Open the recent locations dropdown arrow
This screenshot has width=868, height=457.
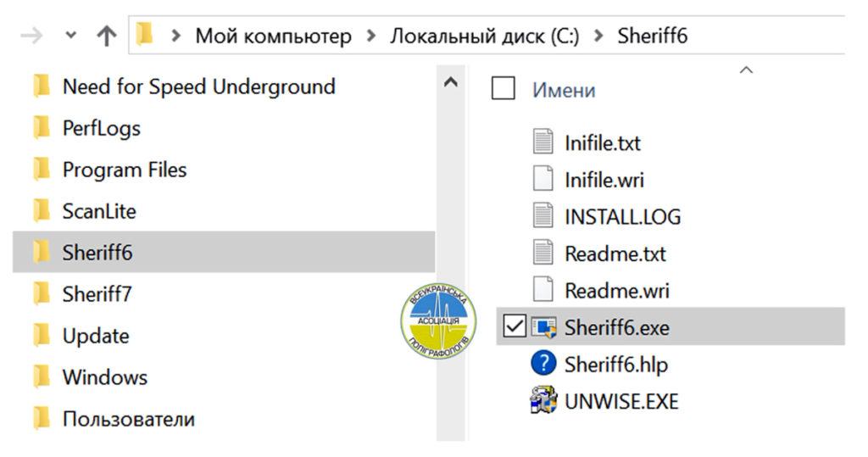pyautogui.click(x=71, y=36)
